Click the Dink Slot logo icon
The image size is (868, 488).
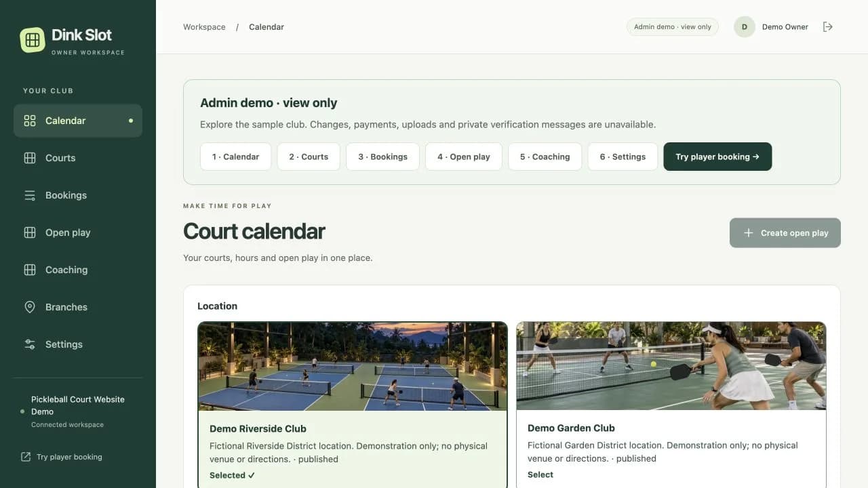[x=33, y=40]
